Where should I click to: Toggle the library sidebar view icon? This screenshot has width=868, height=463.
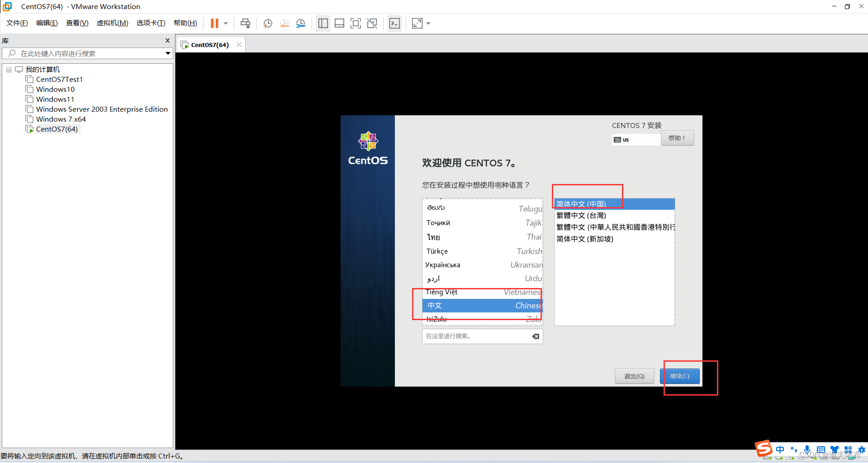pos(323,23)
